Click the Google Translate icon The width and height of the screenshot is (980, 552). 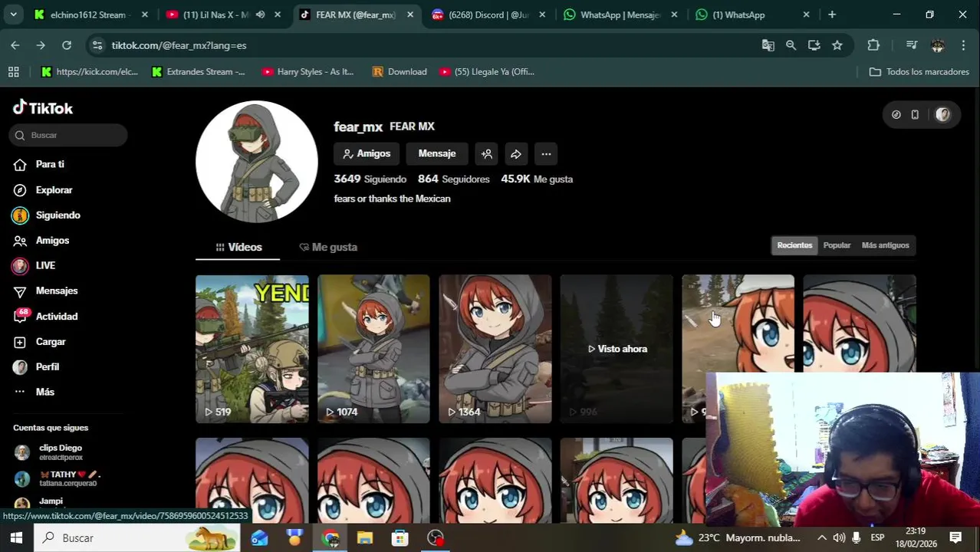click(768, 45)
